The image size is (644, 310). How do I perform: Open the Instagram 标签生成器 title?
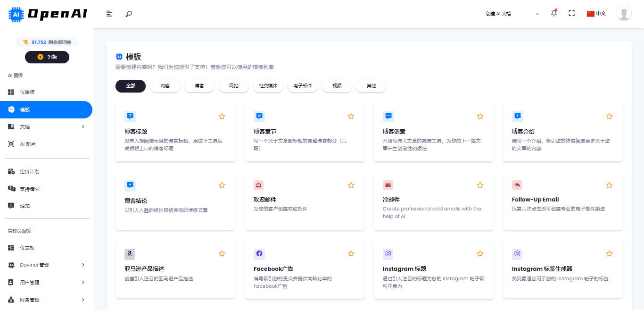click(542, 268)
